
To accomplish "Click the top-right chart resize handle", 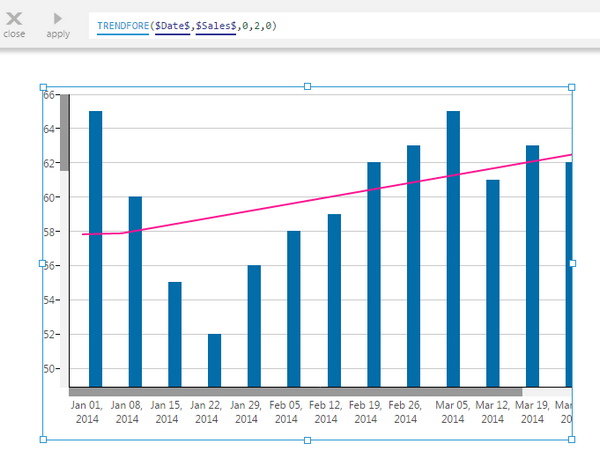I will [571, 87].
